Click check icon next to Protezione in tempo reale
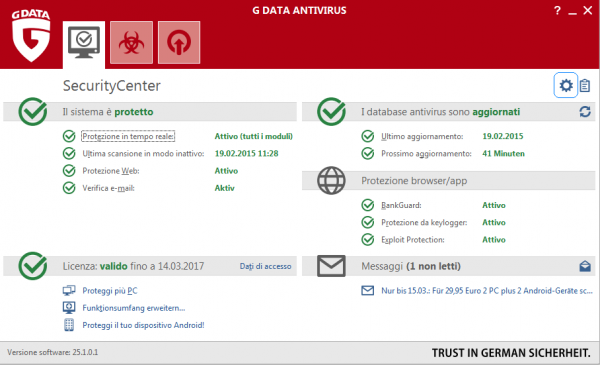 tap(69, 136)
